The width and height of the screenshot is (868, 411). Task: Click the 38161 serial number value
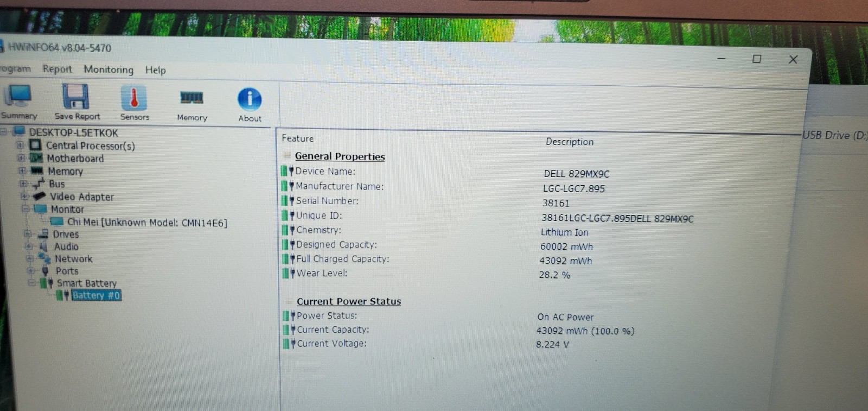[x=556, y=203]
